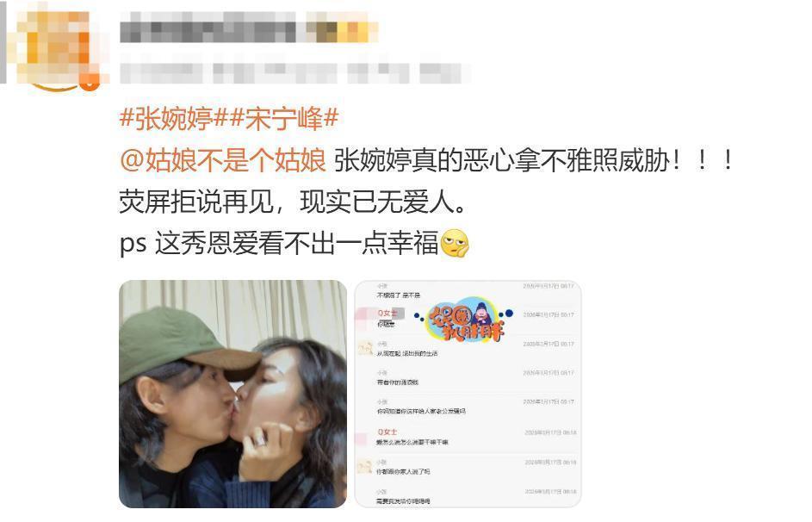The height and width of the screenshot is (522, 812).
Task: Click the cartoon sticker in chat screenshot
Action: tap(464, 319)
